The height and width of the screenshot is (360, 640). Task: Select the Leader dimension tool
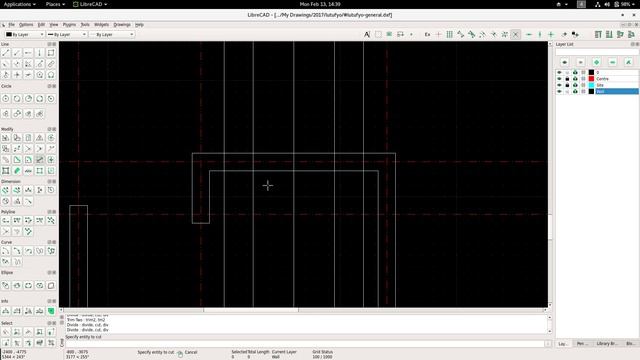pos(28,201)
